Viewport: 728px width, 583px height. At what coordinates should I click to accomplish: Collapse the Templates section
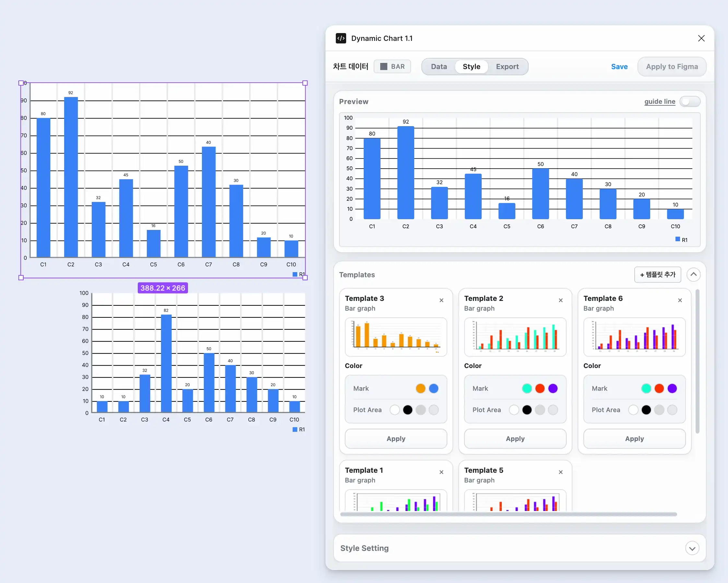[x=693, y=275]
